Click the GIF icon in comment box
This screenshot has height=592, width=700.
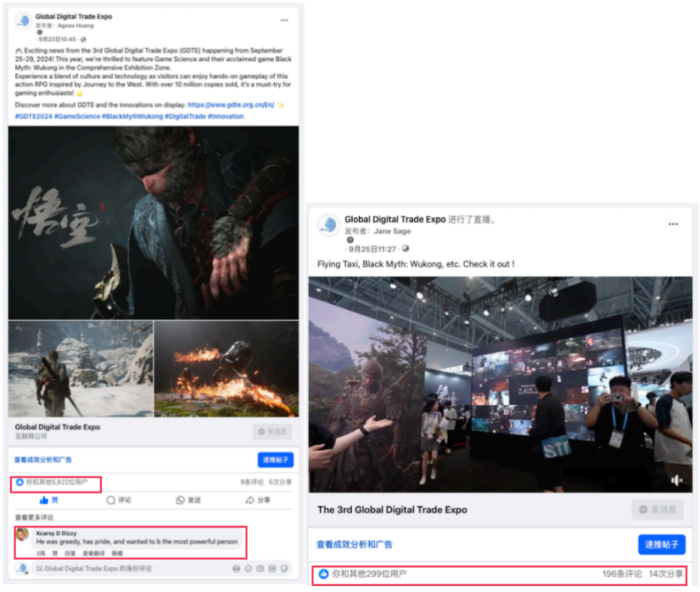tap(272, 569)
